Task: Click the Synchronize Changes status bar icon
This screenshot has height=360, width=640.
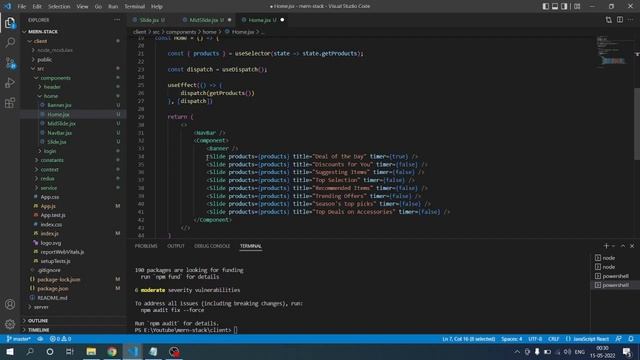Action: click(x=40, y=339)
